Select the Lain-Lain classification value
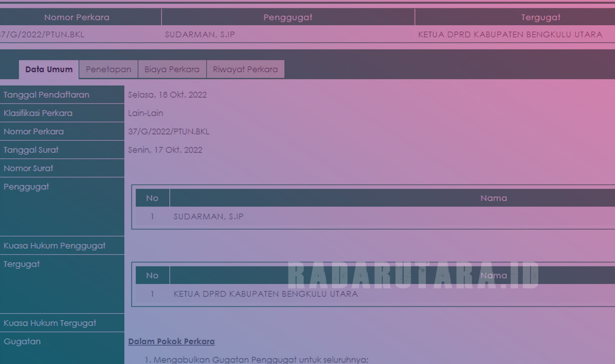615x364 pixels. click(x=146, y=113)
